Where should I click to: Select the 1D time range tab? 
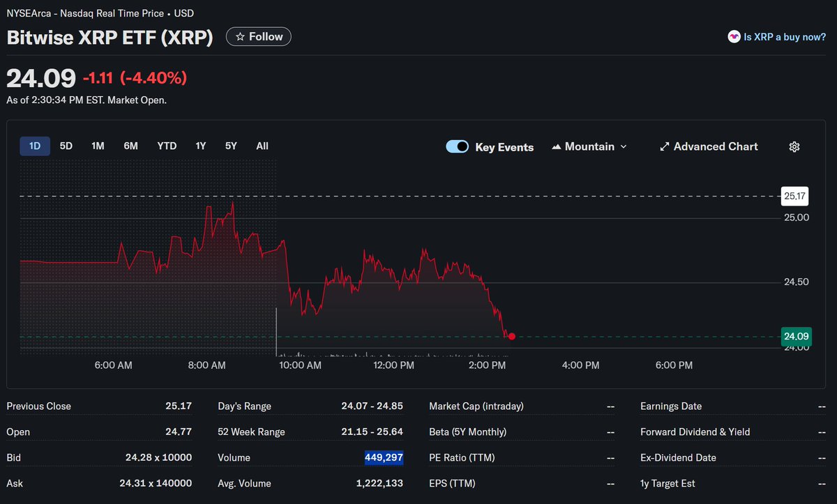[35, 146]
